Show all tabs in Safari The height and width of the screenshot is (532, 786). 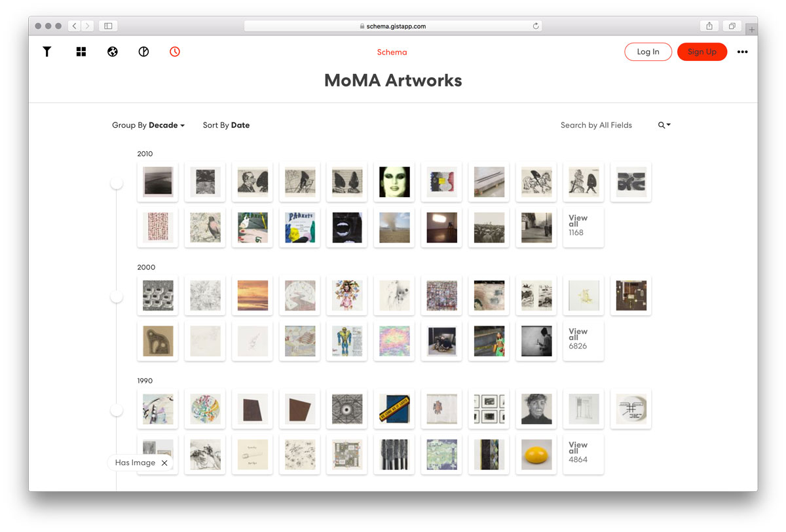tap(732, 26)
